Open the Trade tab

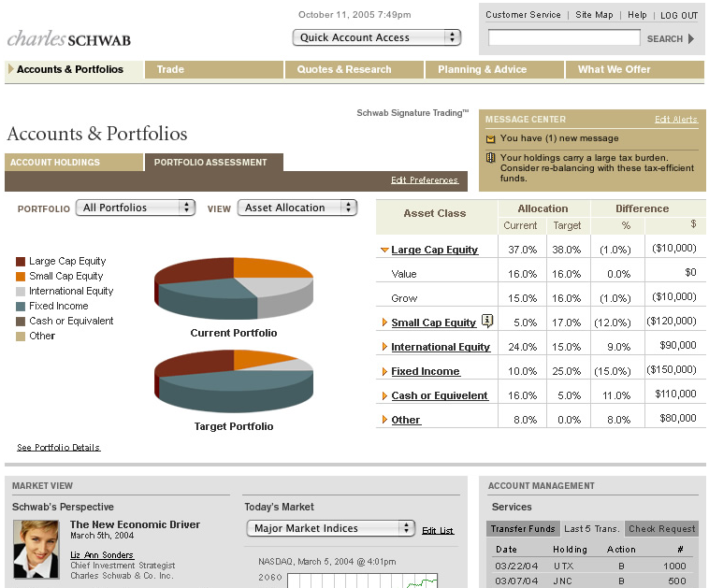click(x=214, y=69)
